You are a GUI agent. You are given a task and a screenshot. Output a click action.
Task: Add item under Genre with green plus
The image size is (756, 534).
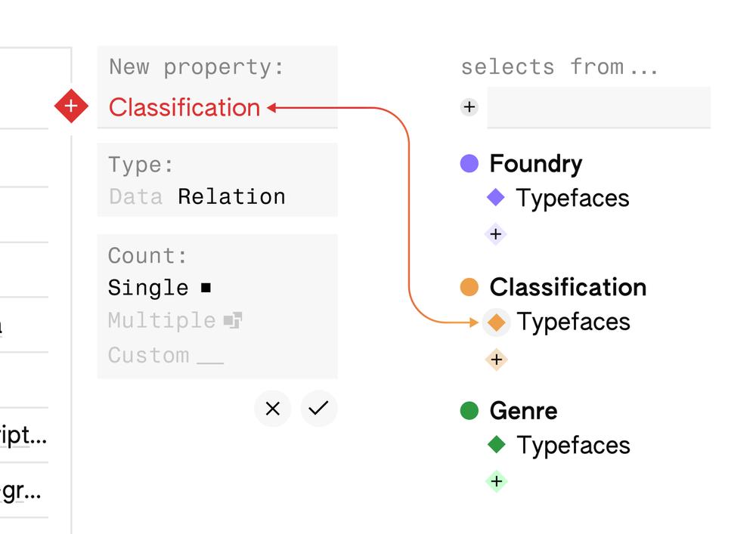click(x=496, y=481)
